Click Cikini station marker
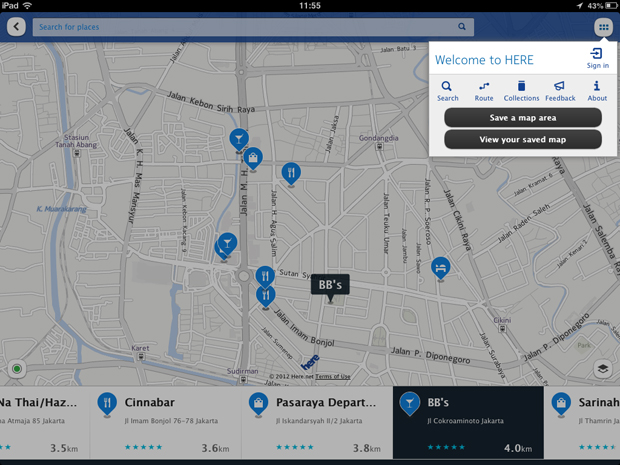The width and height of the screenshot is (620, 465). pyautogui.click(x=502, y=329)
